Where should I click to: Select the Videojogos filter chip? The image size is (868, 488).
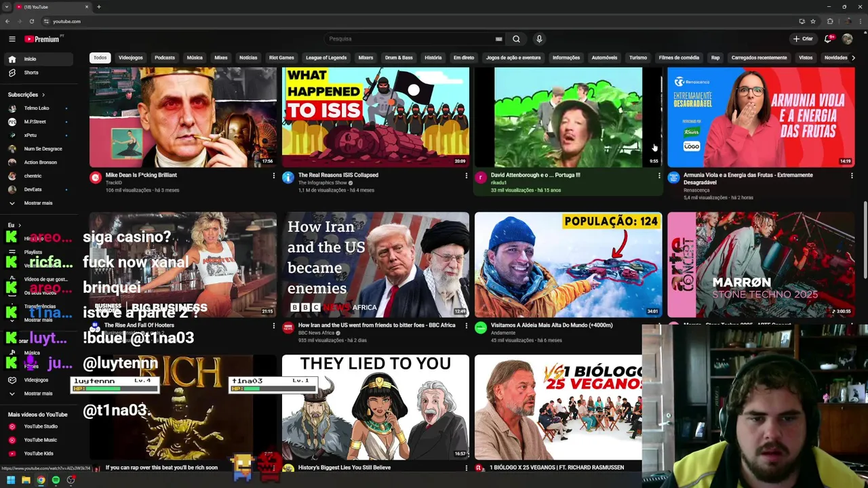tap(131, 58)
